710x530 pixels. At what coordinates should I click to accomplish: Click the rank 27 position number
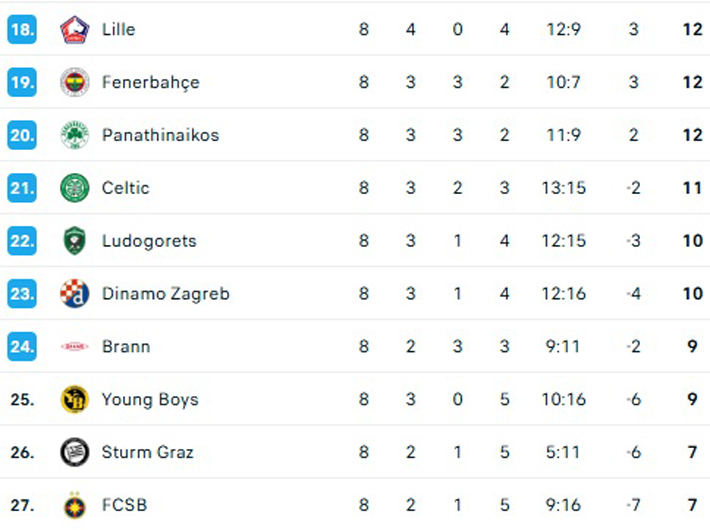pyautogui.click(x=22, y=505)
